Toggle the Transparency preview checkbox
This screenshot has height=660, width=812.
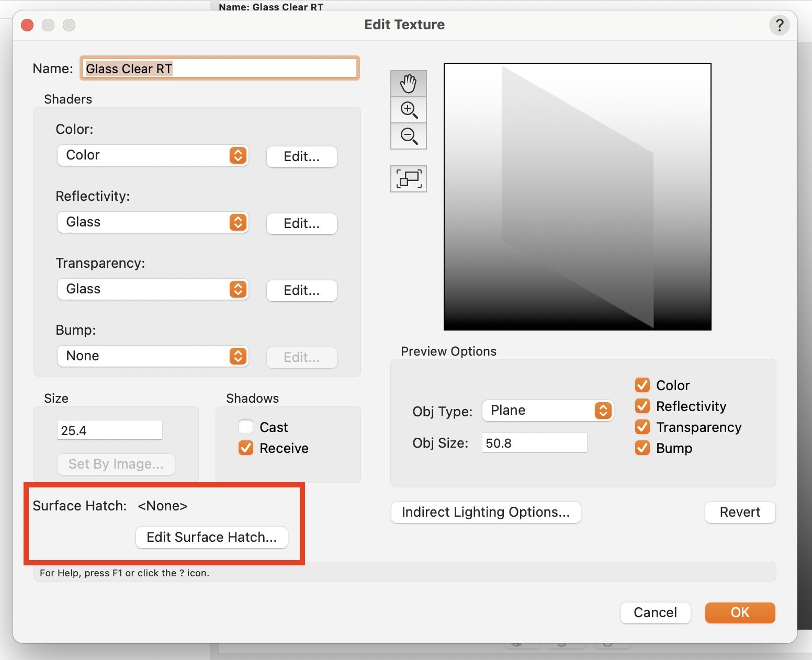(x=642, y=427)
